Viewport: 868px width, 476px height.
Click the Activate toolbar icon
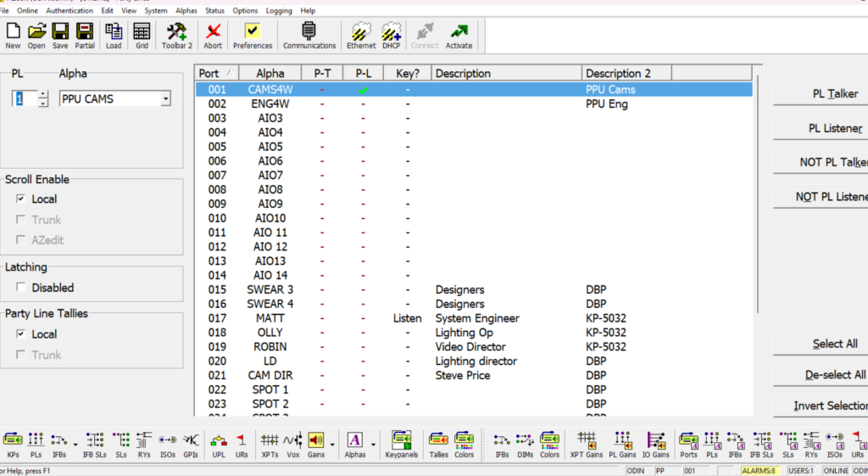(x=459, y=36)
